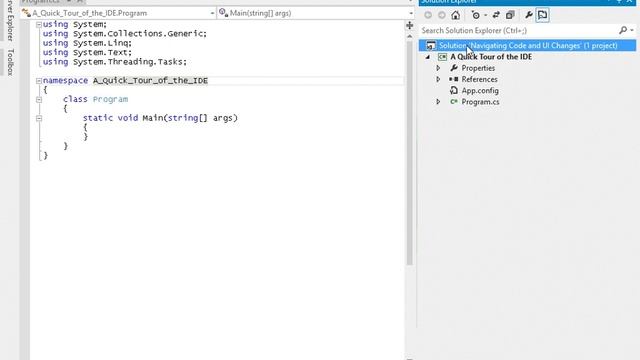
Task: Select the Properties tree item
Action: [x=478, y=68]
